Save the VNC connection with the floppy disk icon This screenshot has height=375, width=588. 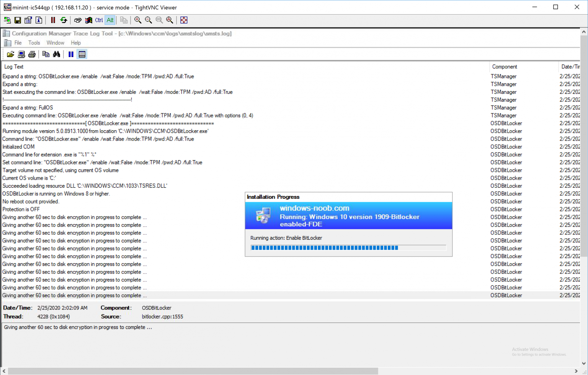tap(18, 20)
